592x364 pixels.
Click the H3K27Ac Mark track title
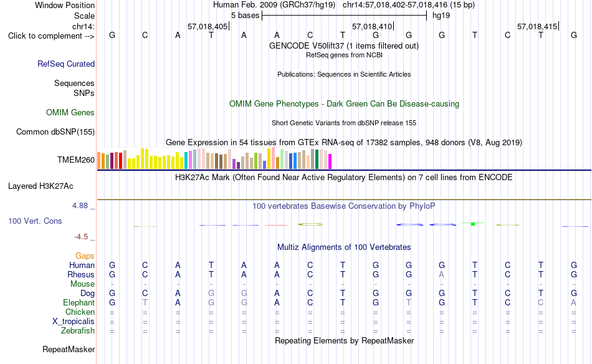[x=344, y=178]
